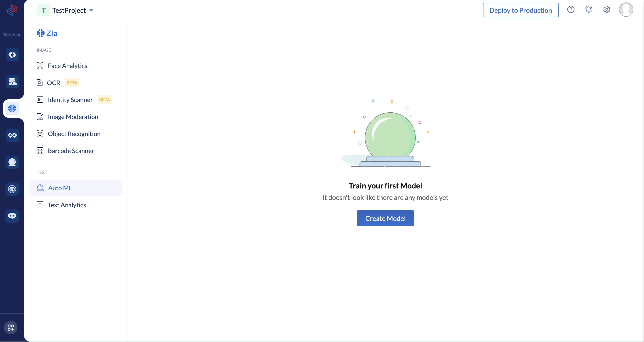Click the TestProject name
Image resolution: width=644 pixels, height=342 pixels.
pos(69,10)
